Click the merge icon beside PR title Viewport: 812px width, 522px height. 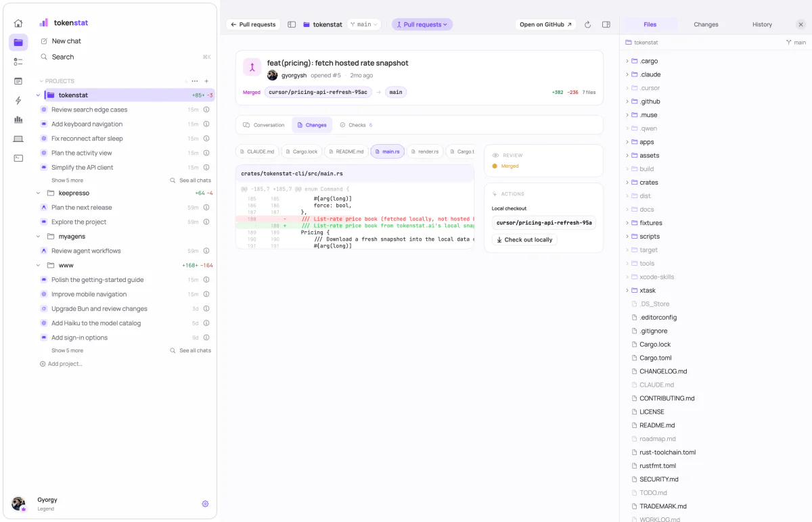pyautogui.click(x=252, y=66)
